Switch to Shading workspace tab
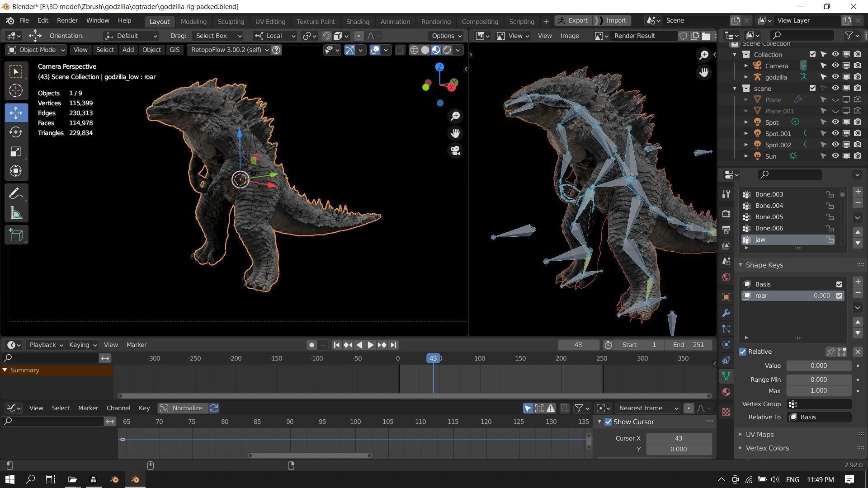The height and width of the screenshot is (488, 868). pos(357,21)
